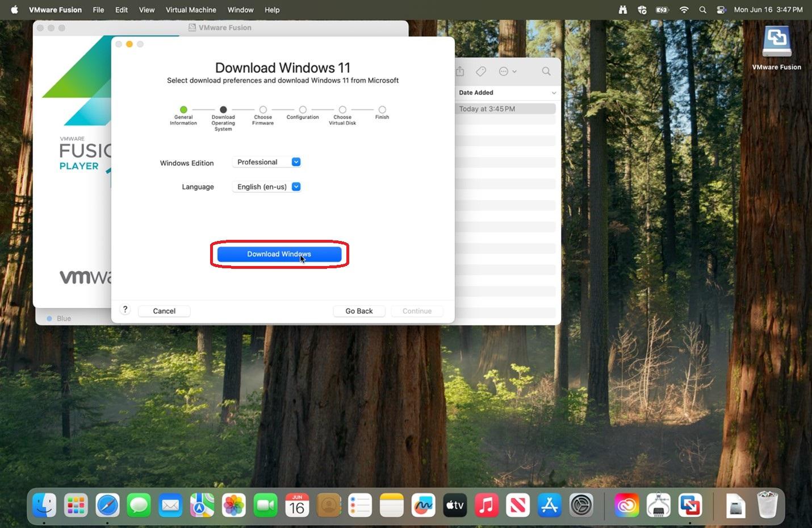This screenshot has width=812, height=528.
Task: Open Maps from the Dock
Action: [x=202, y=505]
